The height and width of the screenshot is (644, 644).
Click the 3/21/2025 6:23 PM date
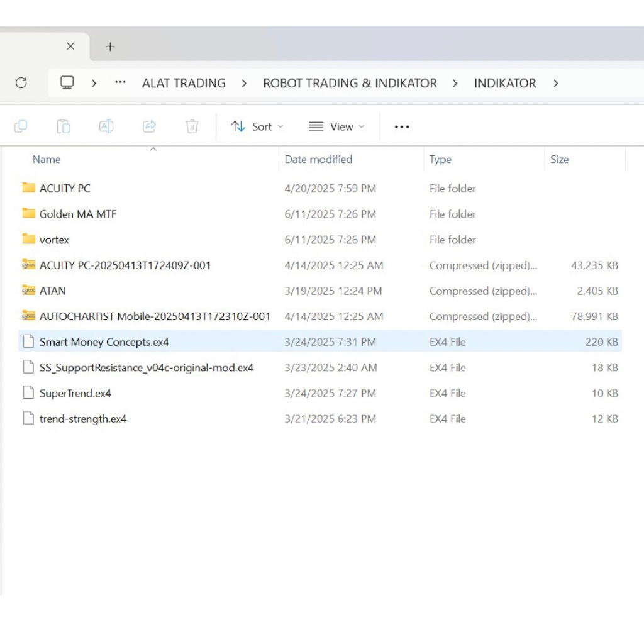coord(330,419)
